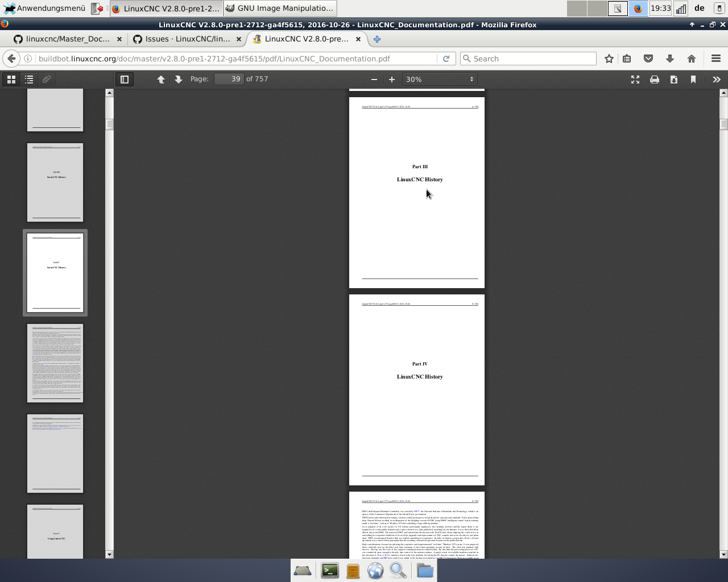Open the 30% zoom level dropdown

coord(439,80)
